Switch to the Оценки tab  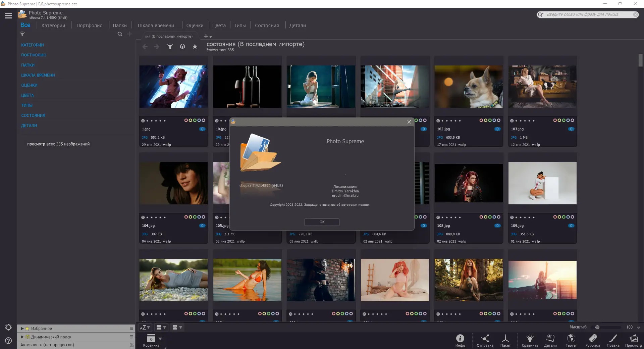(x=195, y=26)
